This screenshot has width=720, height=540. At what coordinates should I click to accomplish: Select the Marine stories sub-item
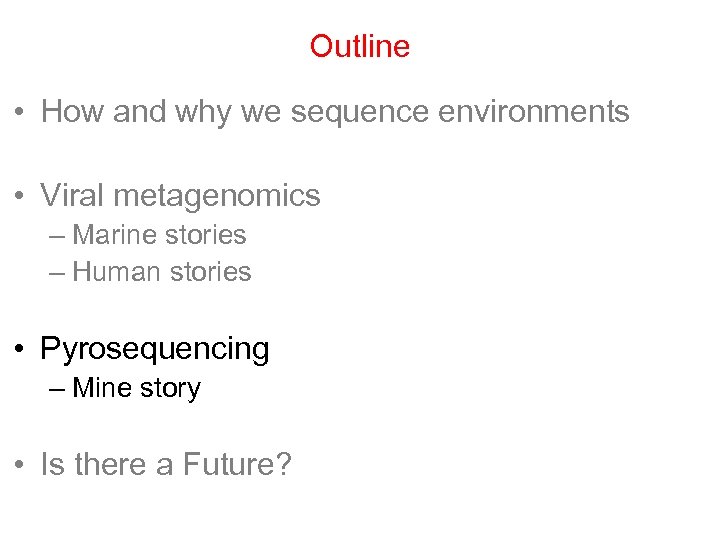tap(159, 235)
